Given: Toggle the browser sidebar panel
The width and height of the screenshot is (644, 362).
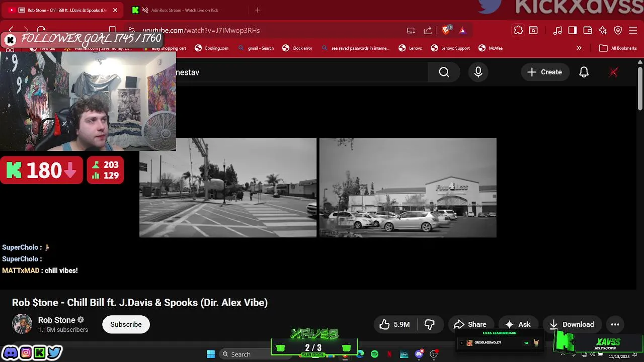Looking at the screenshot, I should [x=573, y=30].
